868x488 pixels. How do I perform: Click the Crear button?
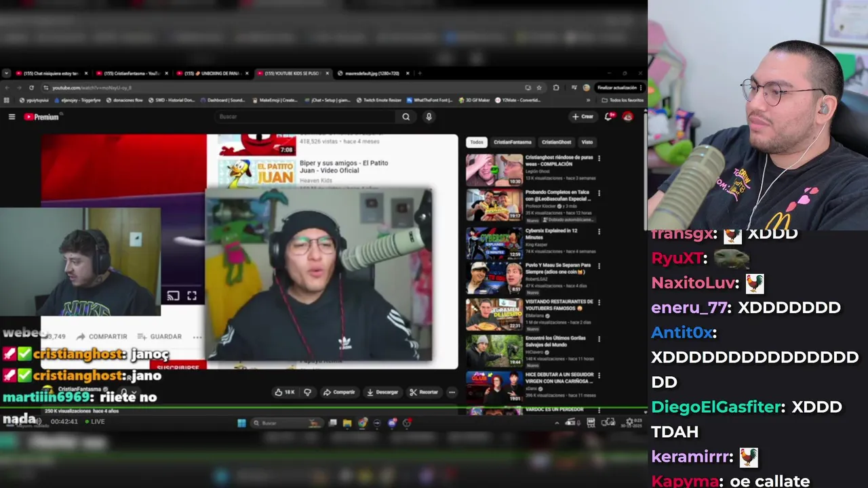[x=583, y=117]
